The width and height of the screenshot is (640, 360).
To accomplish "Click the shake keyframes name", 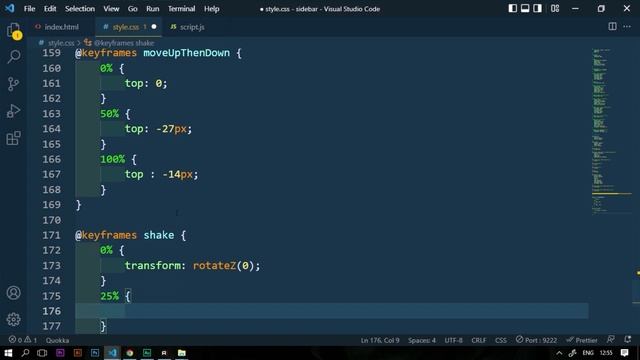I will (159, 235).
